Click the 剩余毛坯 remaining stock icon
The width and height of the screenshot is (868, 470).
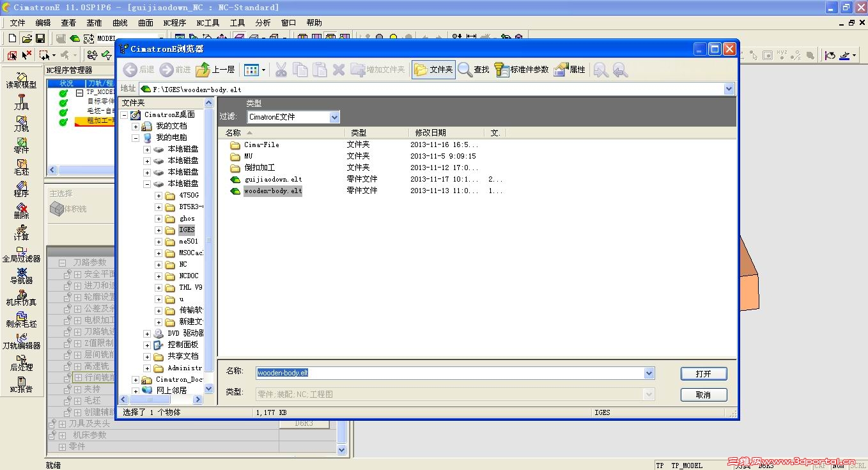pyautogui.click(x=21, y=319)
